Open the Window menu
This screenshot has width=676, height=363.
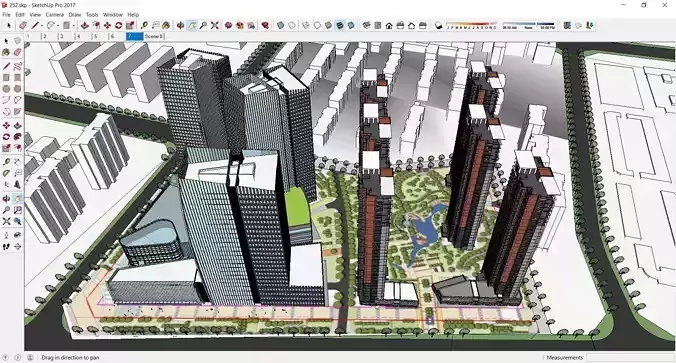click(x=113, y=15)
